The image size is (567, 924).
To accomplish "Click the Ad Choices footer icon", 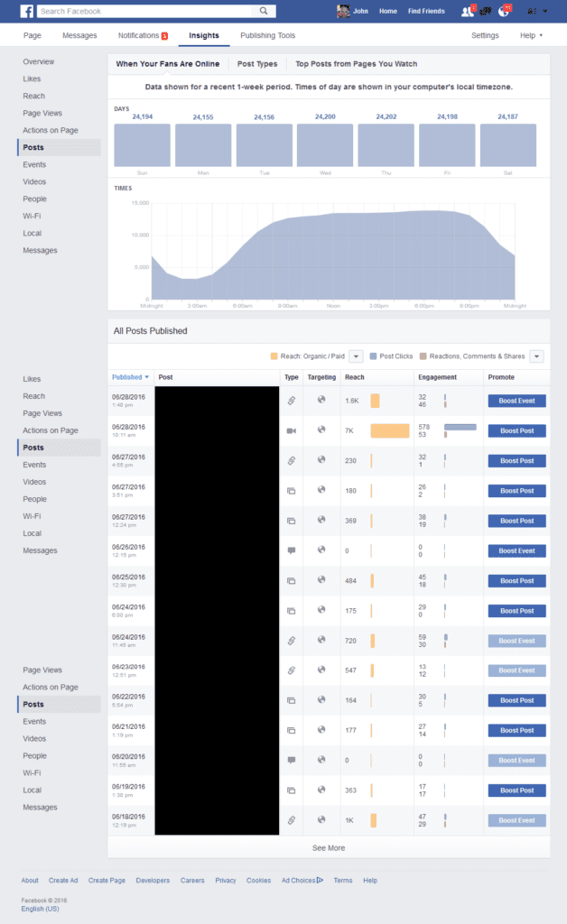I will 319,880.
